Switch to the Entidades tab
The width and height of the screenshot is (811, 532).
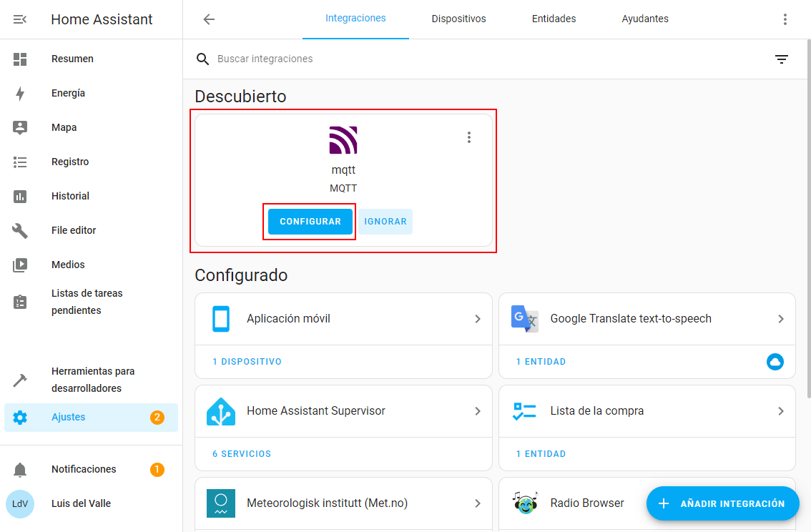554,19
